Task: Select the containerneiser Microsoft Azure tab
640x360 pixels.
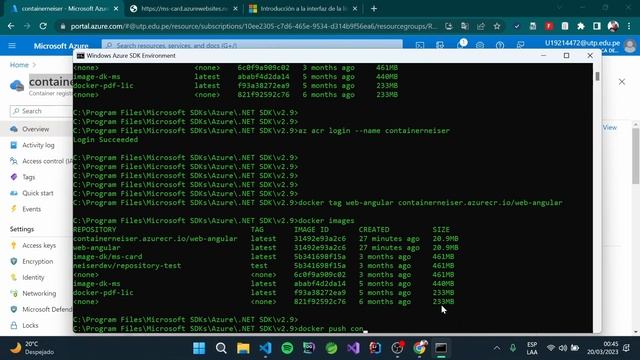Action: click(64, 9)
